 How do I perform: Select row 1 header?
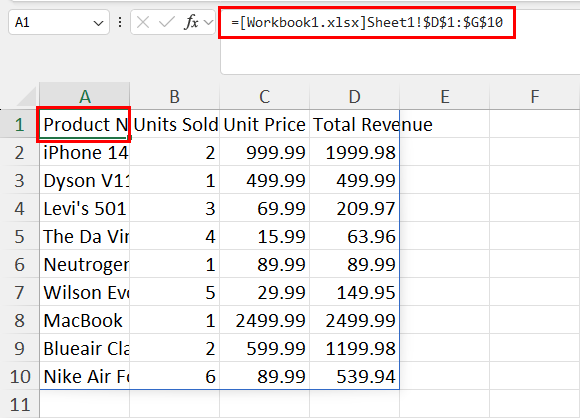point(20,124)
